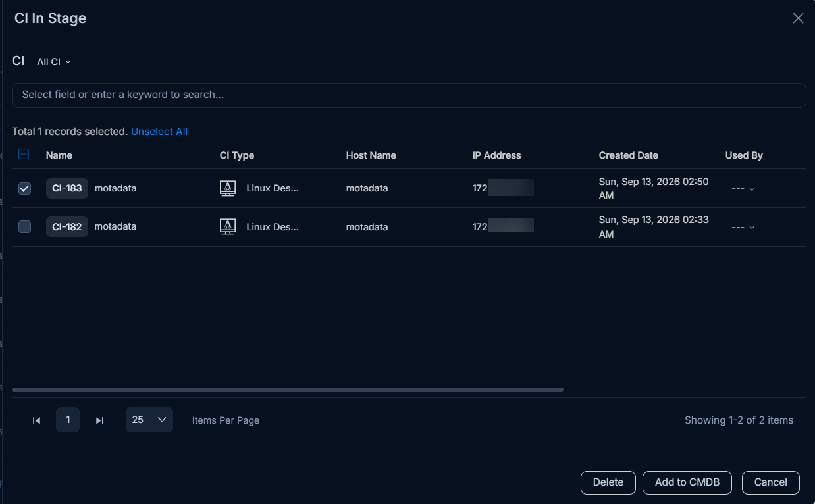Image resolution: width=815 pixels, height=504 pixels.
Task: Uncheck the CI-183 row checkbox
Action: pos(24,189)
